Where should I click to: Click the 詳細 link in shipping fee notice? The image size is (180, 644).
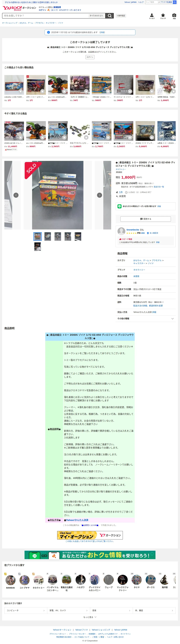click(x=102, y=32)
